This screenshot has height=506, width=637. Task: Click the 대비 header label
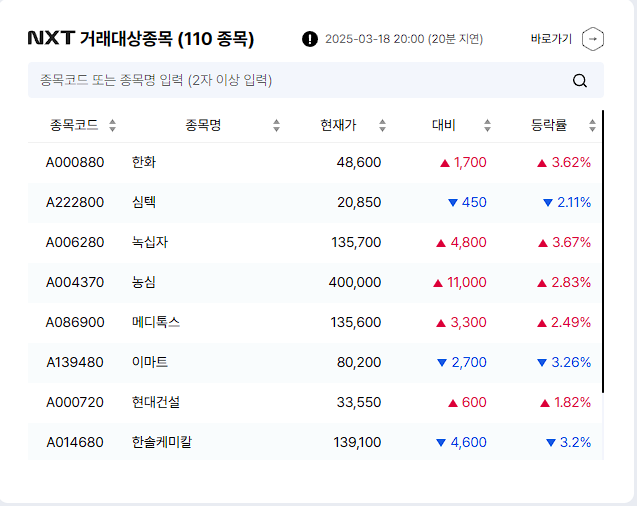444,125
